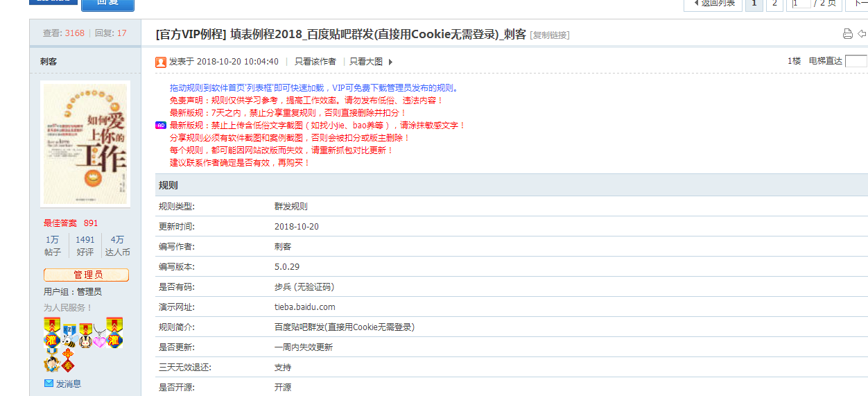
Task: Click 只看该作者 to filter posts
Action: click(315, 62)
